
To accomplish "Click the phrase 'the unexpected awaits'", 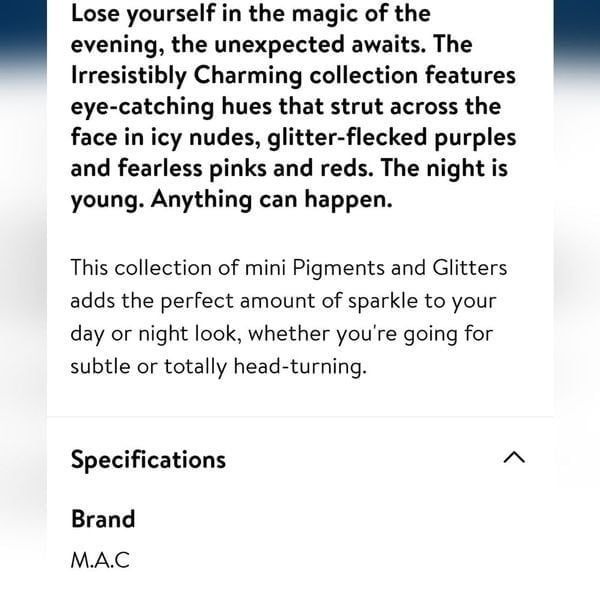I will click(298, 44).
